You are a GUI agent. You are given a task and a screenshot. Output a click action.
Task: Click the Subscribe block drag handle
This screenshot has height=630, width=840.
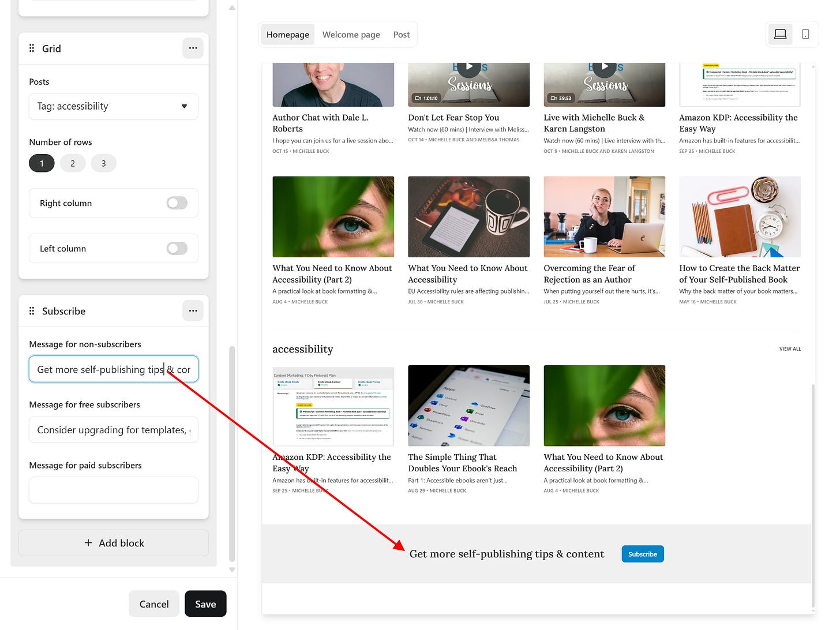tap(32, 310)
